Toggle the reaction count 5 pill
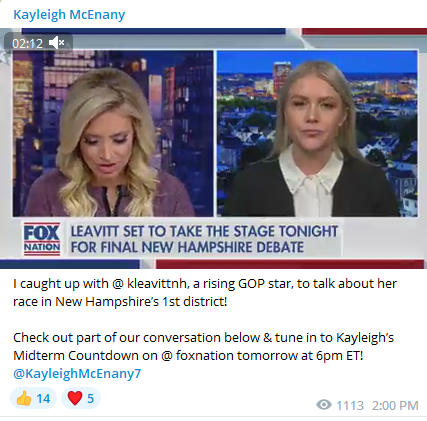The height and width of the screenshot is (421, 427). pyautogui.click(x=81, y=398)
